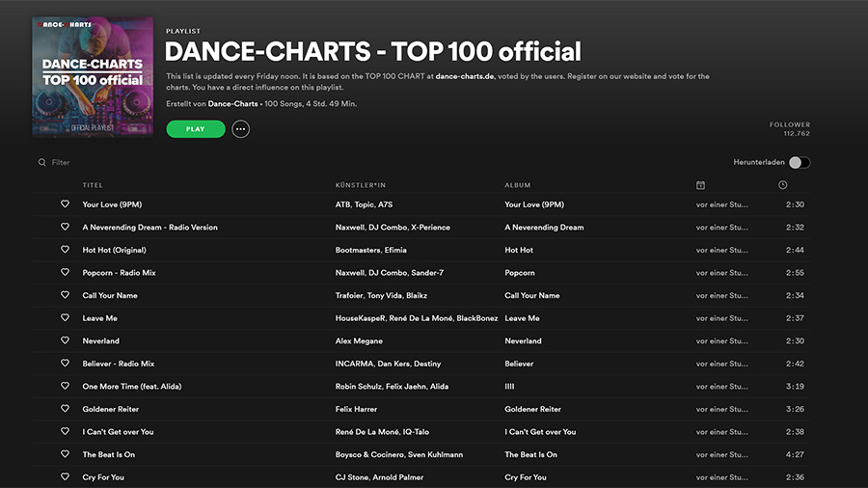Screen dimensions: 868x488
Task: Open the album IIII
Action: click(509, 386)
